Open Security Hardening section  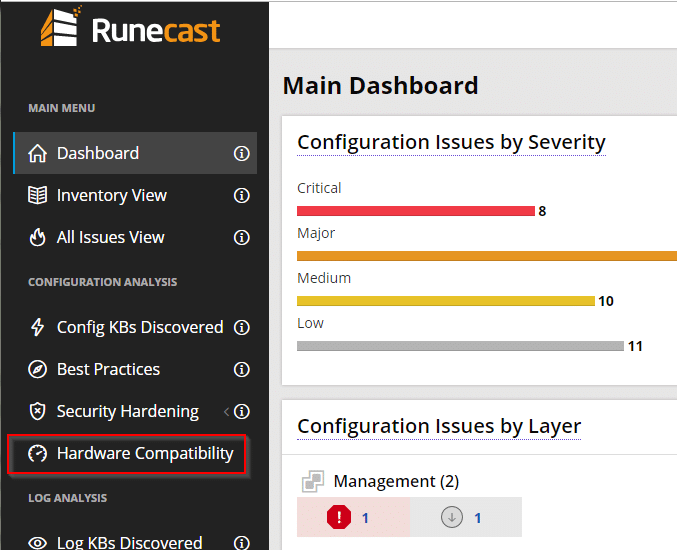tap(128, 411)
